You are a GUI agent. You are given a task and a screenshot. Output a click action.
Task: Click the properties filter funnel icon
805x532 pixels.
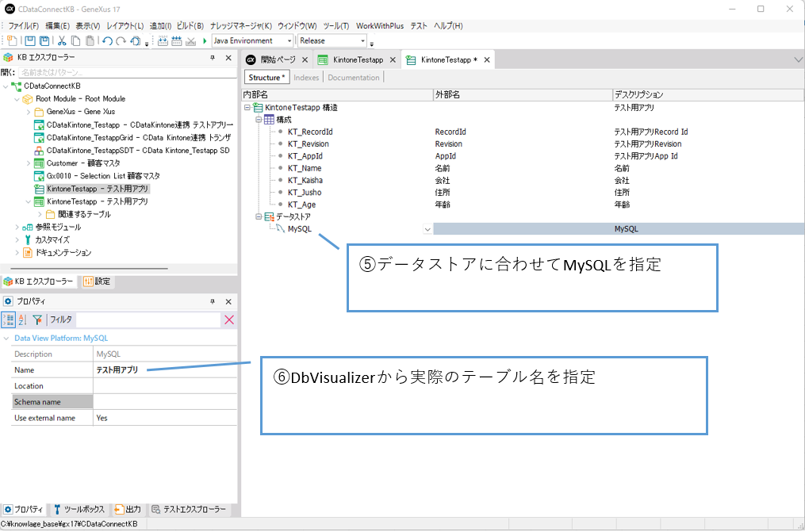click(37, 320)
